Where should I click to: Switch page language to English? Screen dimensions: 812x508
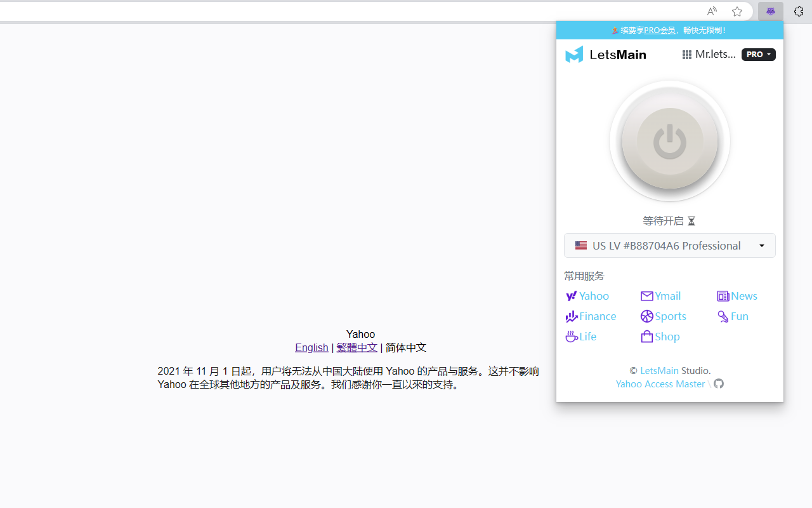click(311, 347)
